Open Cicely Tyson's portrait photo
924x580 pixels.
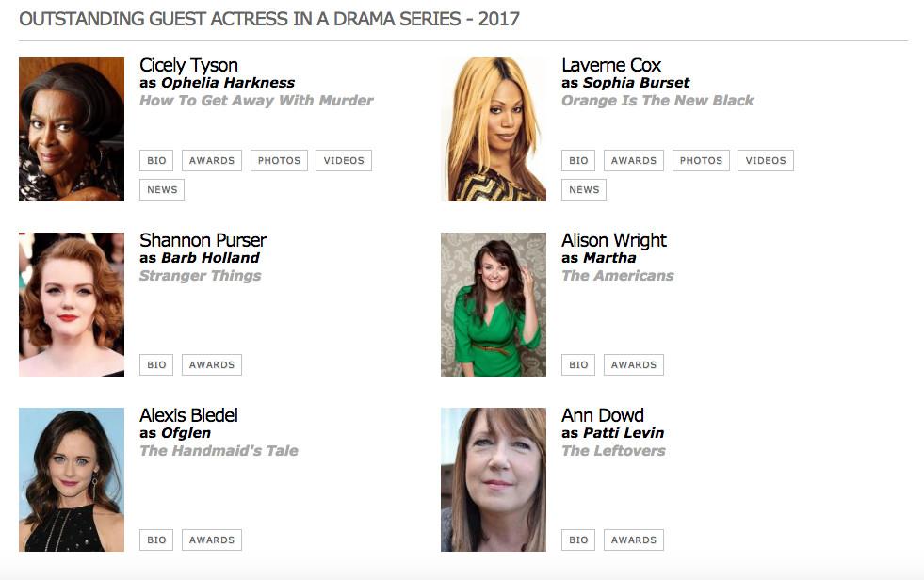click(x=72, y=130)
